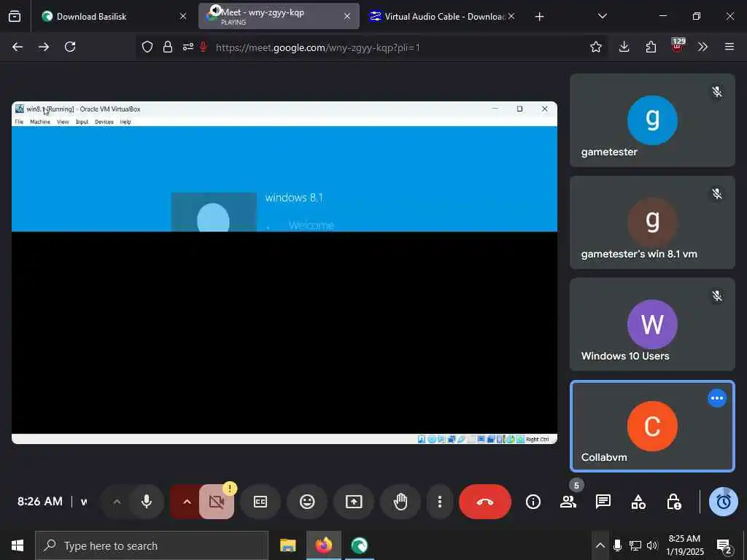This screenshot has width=747, height=560.
Task: Open meeting details info icon
Action: [x=533, y=502]
